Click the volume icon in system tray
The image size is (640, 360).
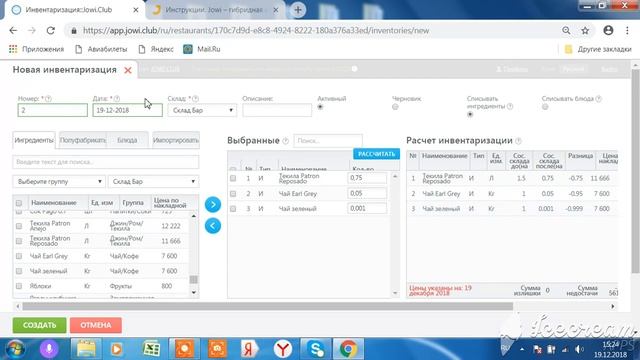coord(579,349)
